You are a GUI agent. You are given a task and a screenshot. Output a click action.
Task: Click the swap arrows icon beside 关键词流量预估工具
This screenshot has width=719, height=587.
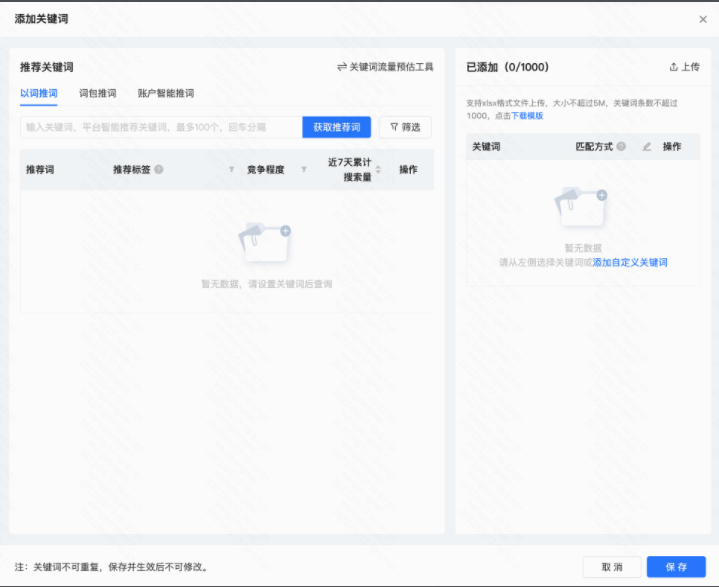pyautogui.click(x=342, y=67)
